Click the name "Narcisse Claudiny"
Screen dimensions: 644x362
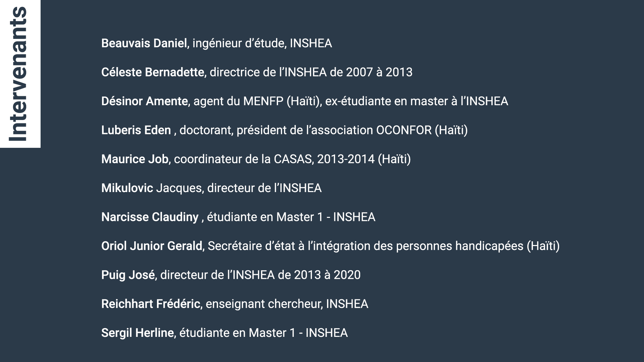click(x=150, y=217)
